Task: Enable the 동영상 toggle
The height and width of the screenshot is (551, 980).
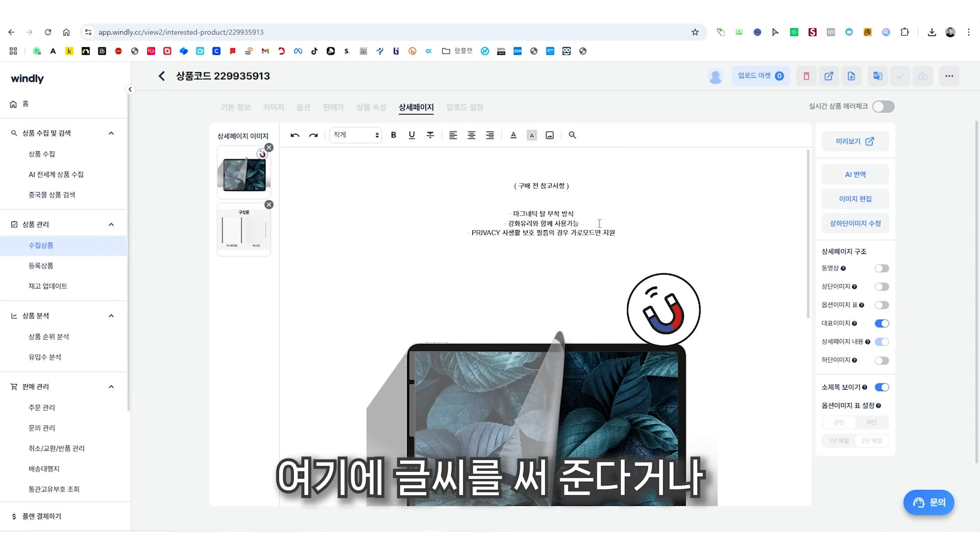Action: pos(882,268)
